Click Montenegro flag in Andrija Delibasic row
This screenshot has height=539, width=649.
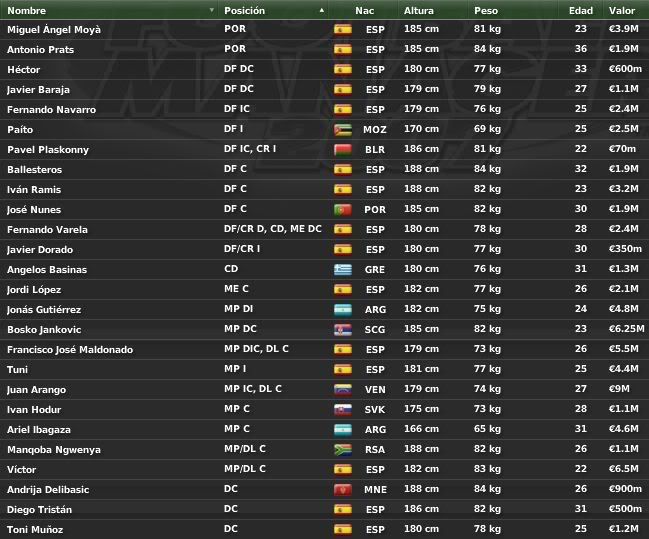pos(343,489)
